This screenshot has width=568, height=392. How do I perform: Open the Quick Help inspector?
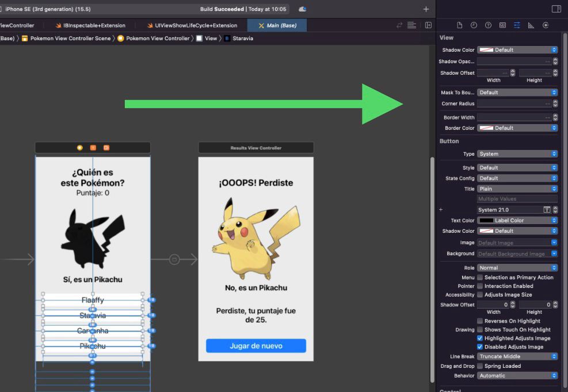488,25
